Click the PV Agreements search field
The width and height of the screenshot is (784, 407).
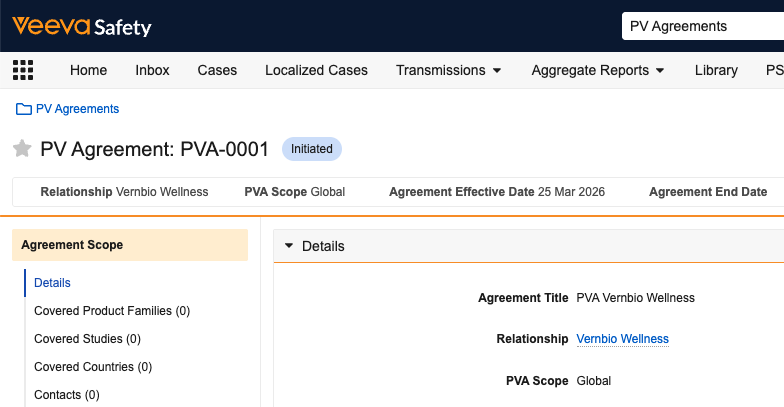tap(702, 26)
